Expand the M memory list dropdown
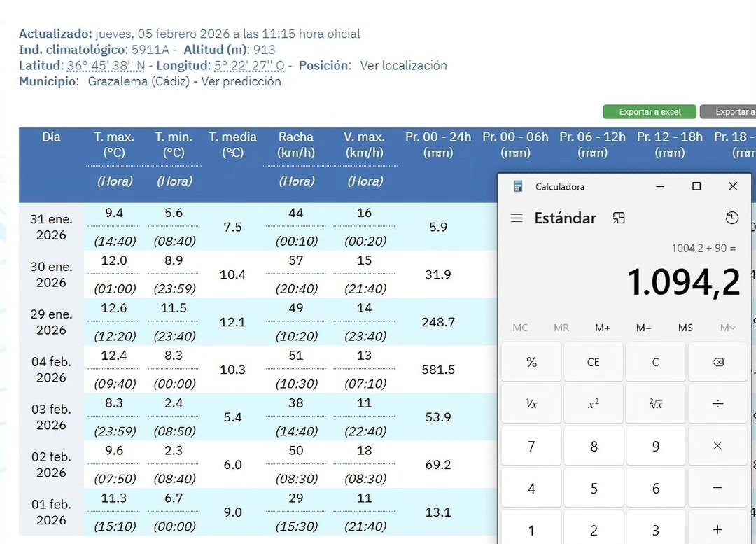Viewport: 756px width, 544px height. click(727, 328)
